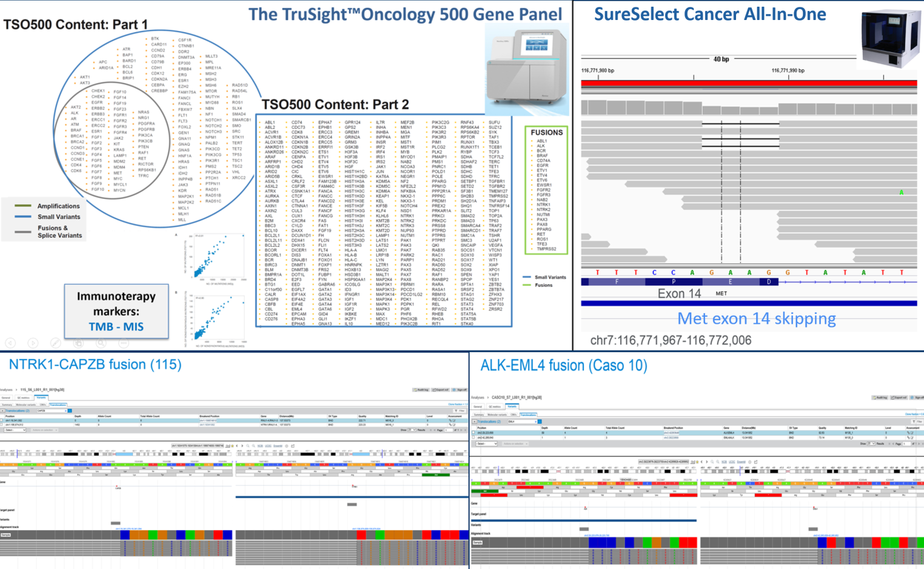Select Variants tab in 115_S6 analysis
The height and width of the screenshot is (569, 924).
pos(41,397)
